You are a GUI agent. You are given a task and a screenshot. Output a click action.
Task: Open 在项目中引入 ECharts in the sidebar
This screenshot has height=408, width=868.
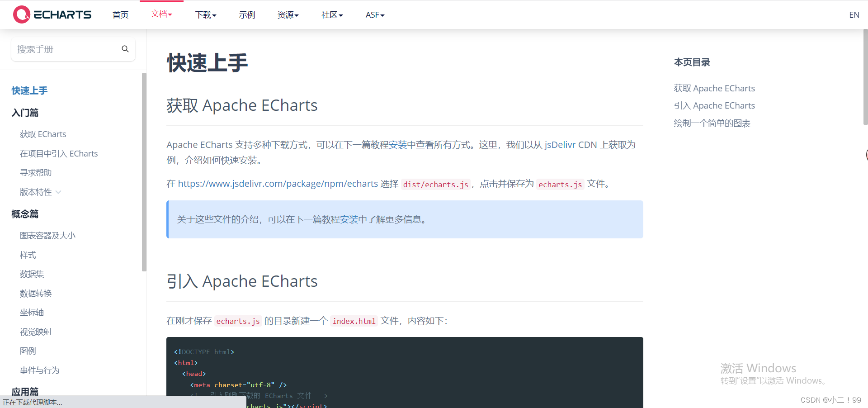pyautogui.click(x=59, y=154)
